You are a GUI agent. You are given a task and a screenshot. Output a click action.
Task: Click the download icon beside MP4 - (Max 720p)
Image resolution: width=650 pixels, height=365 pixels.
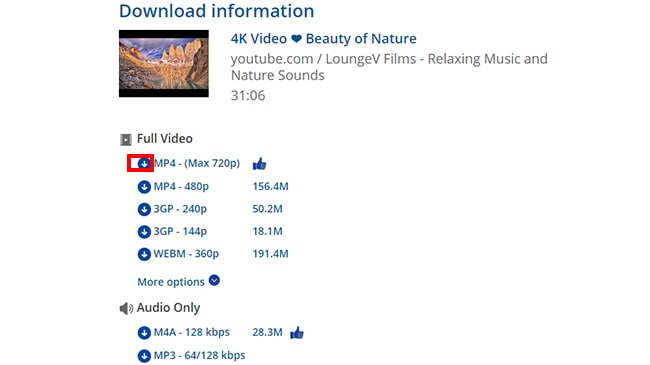tap(144, 163)
